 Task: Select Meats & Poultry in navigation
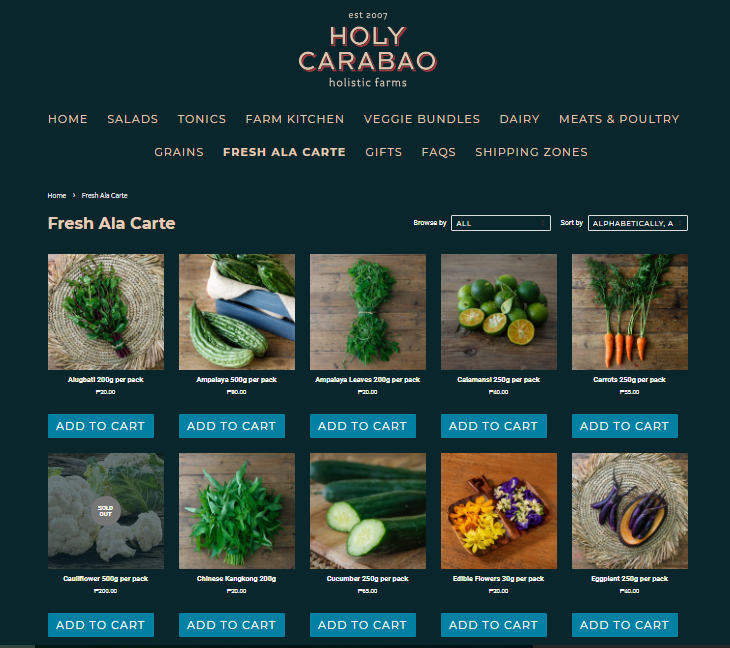pyautogui.click(x=619, y=119)
